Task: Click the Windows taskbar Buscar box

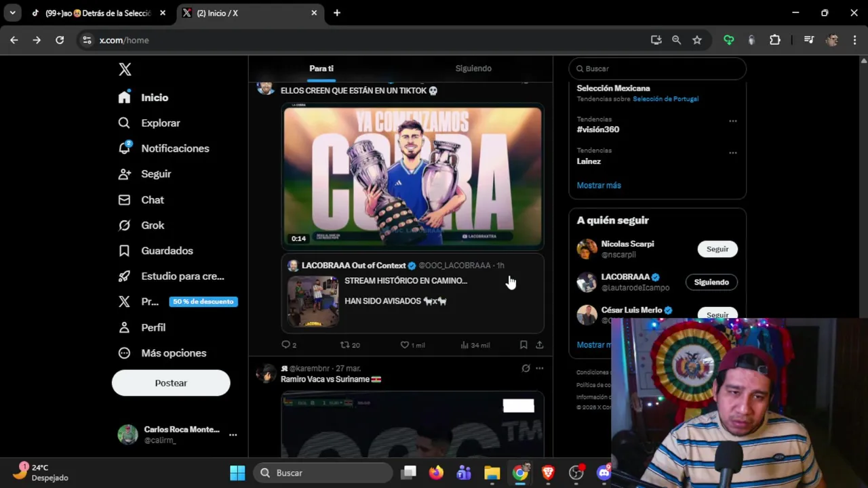Action: [324, 473]
